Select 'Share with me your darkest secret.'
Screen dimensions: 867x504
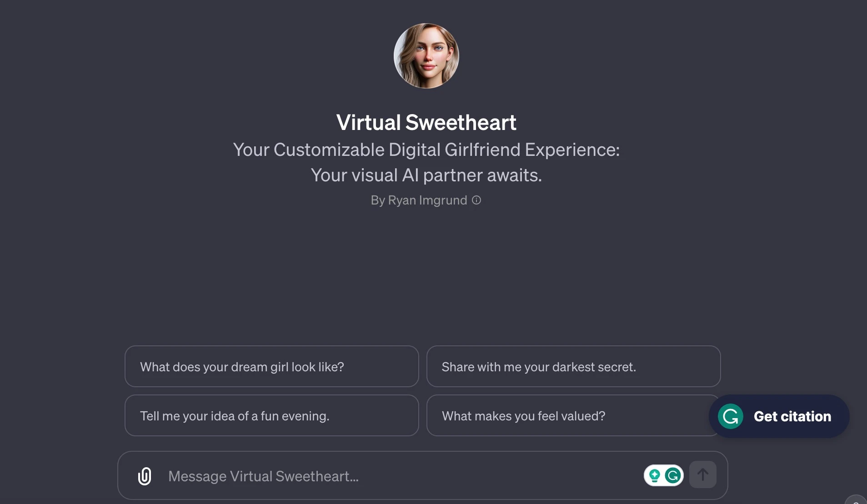573,366
